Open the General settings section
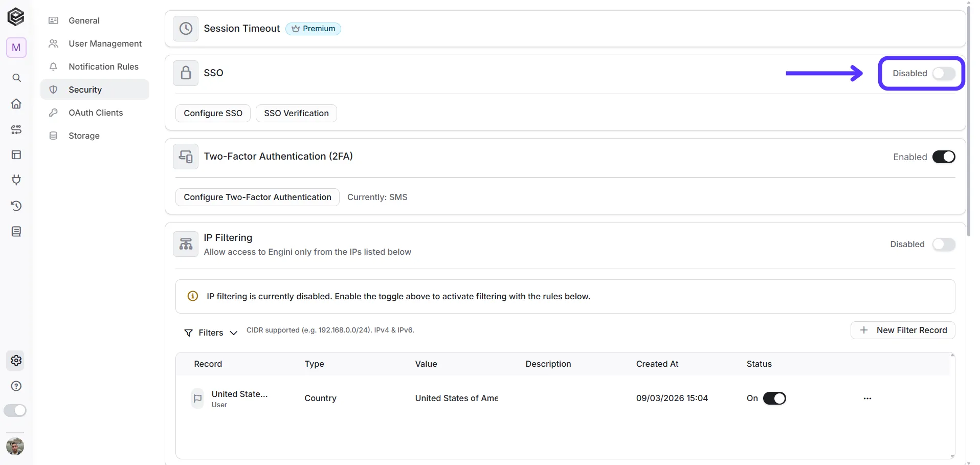The height and width of the screenshot is (465, 980). click(x=95, y=20)
